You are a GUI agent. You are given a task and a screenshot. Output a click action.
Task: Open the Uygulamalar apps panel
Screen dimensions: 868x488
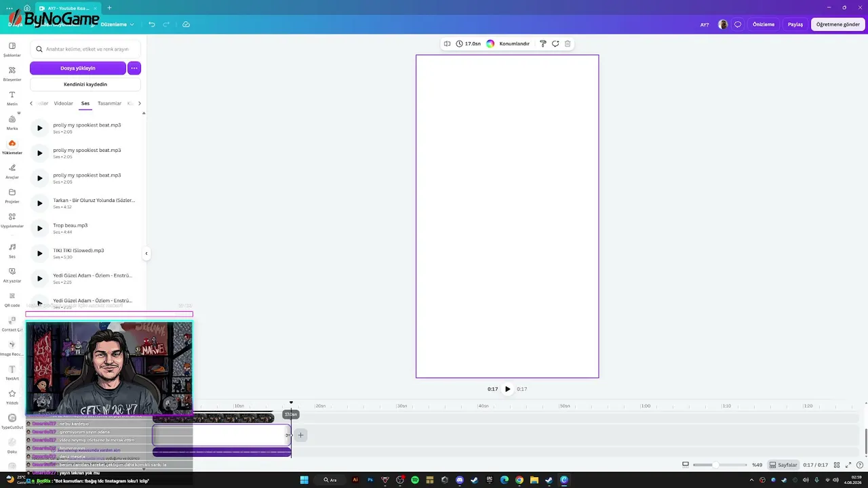pos(12,220)
